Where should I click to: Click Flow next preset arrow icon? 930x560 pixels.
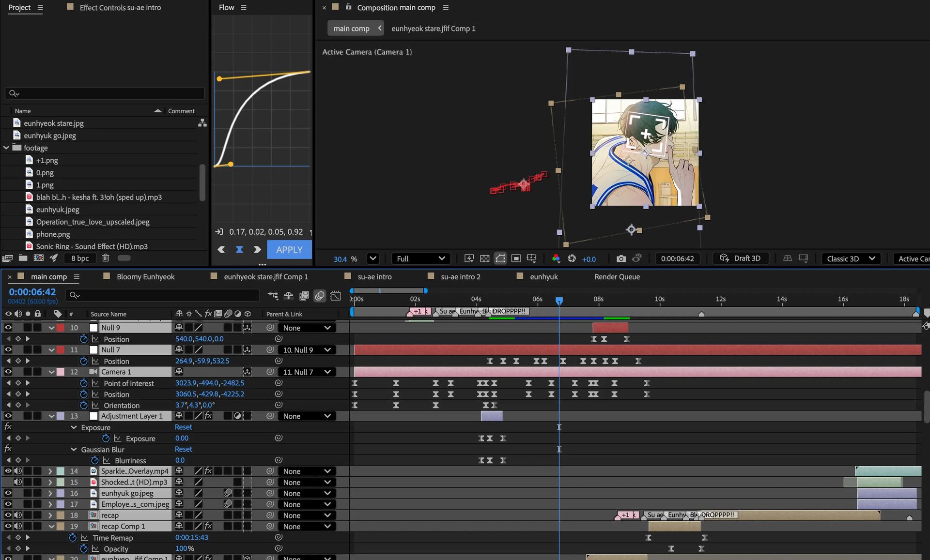[257, 250]
